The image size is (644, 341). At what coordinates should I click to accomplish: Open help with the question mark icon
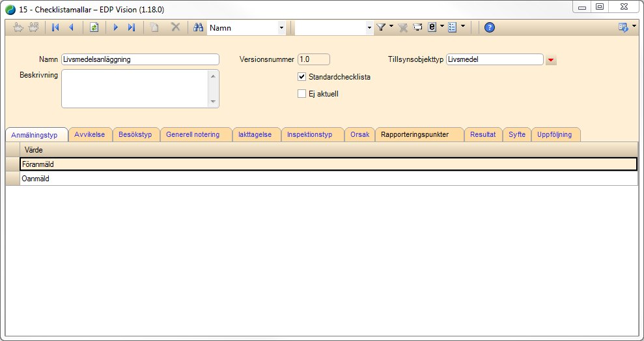pyautogui.click(x=490, y=27)
